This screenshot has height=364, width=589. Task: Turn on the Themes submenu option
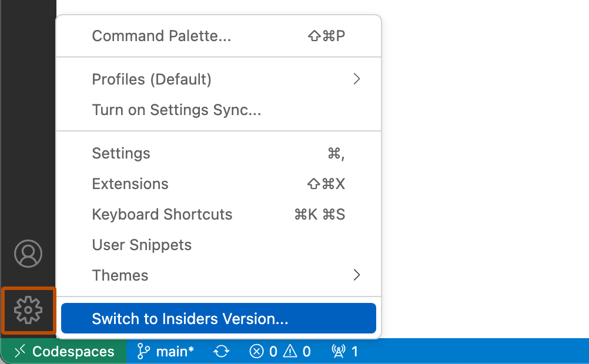pyautogui.click(x=120, y=275)
